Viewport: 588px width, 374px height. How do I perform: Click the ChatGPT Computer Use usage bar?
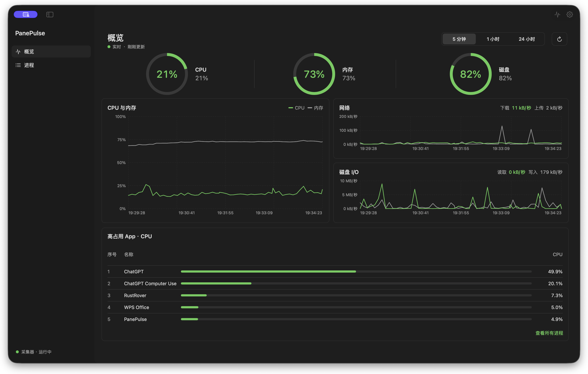pyautogui.click(x=356, y=283)
